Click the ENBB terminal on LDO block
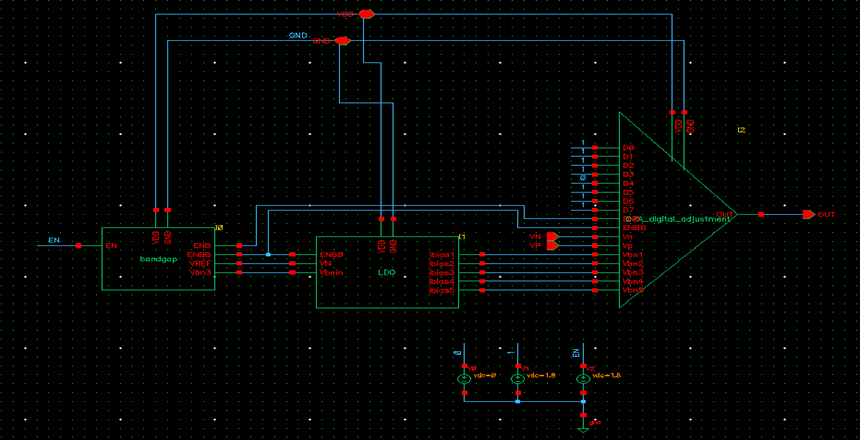 (293, 254)
